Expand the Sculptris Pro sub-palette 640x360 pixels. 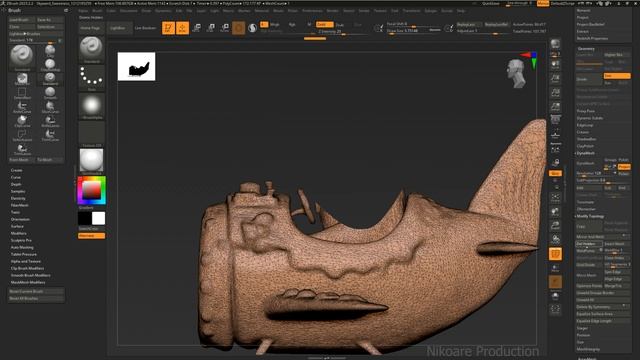point(21,240)
